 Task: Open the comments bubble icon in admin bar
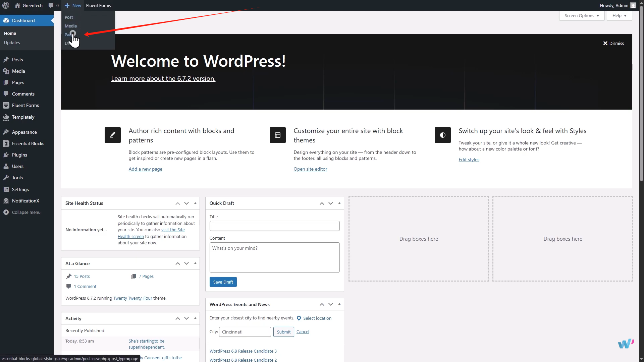[51, 5]
